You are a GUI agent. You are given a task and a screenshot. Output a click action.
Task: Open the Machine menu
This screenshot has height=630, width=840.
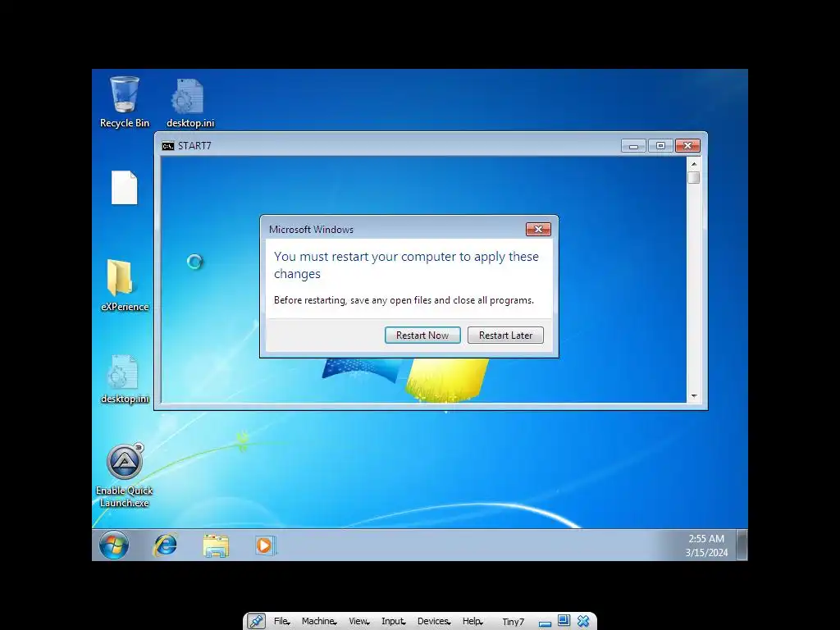[319, 622]
